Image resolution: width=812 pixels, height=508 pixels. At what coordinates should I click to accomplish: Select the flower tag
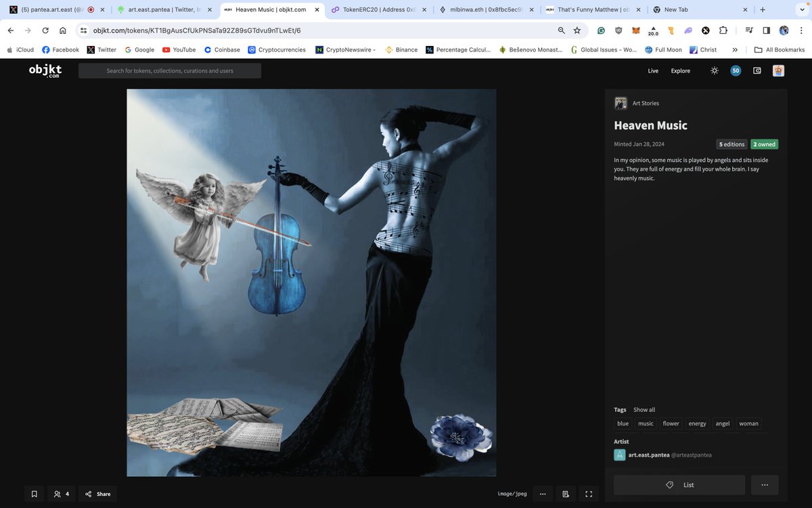click(x=671, y=423)
